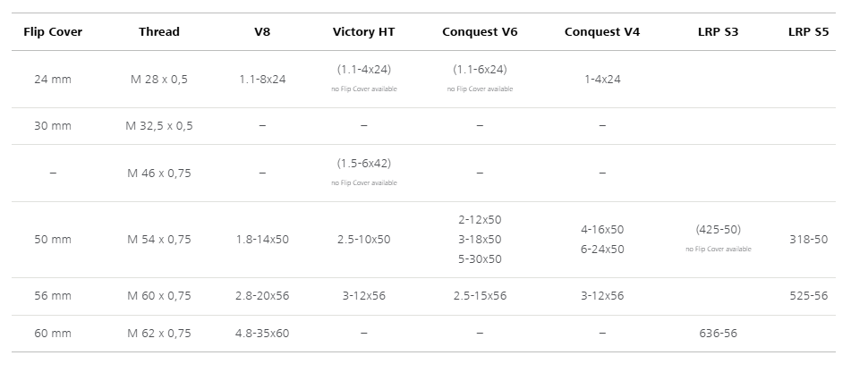Click the Flip Cover column header
Viewport: 868px width, 381px height.
pos(53,32)
